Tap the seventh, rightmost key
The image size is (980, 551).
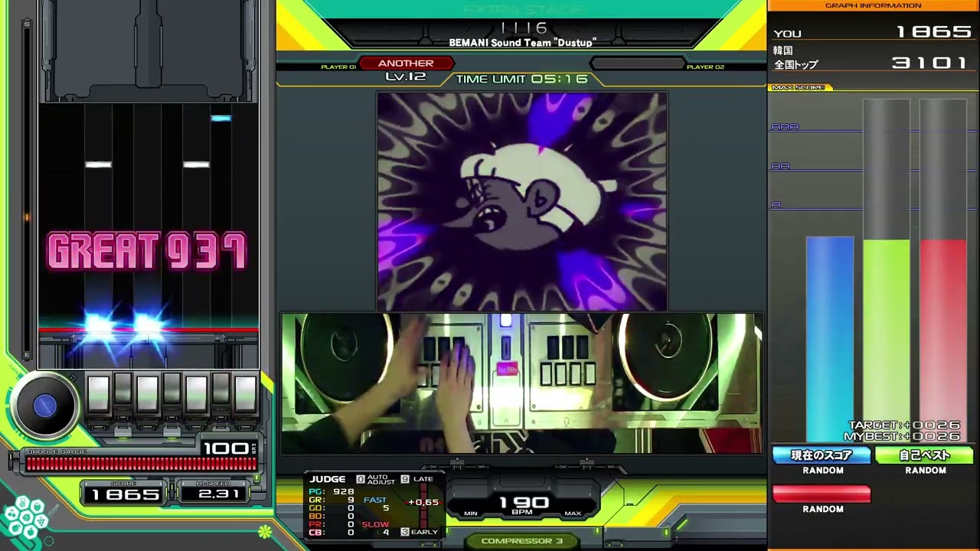tap(246, 394)
